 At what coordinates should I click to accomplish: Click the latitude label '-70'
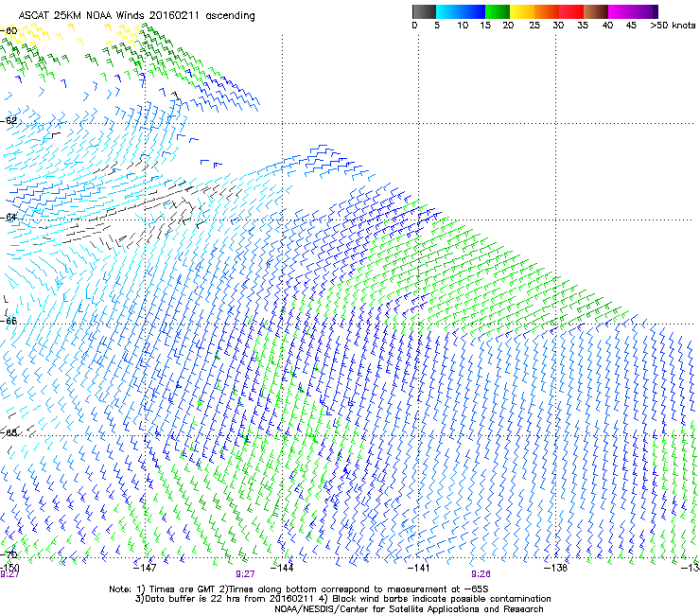click(9, 554)
